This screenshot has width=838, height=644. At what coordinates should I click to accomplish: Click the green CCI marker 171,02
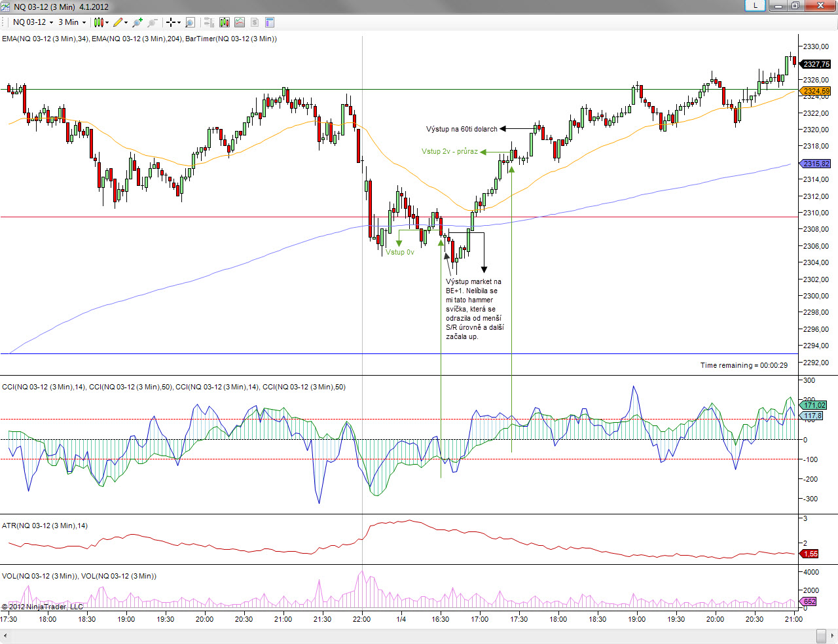tap(812, 405)
